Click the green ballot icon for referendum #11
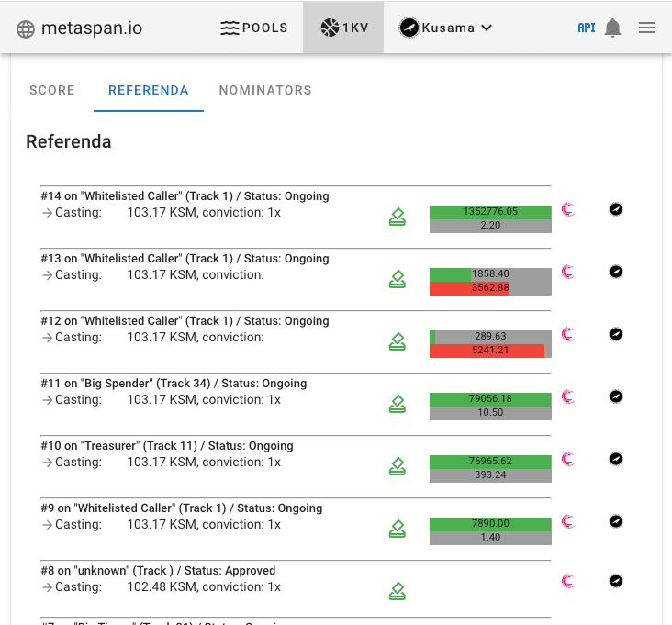The image size is (672, 625). pyautogui.click(x=397, y=404)
